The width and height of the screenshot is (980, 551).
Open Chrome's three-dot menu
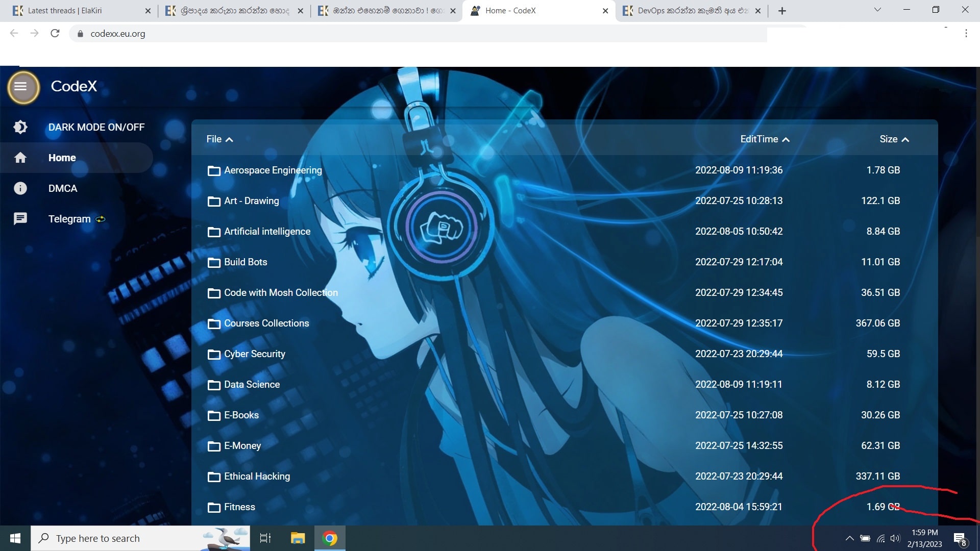coord(966,33)
